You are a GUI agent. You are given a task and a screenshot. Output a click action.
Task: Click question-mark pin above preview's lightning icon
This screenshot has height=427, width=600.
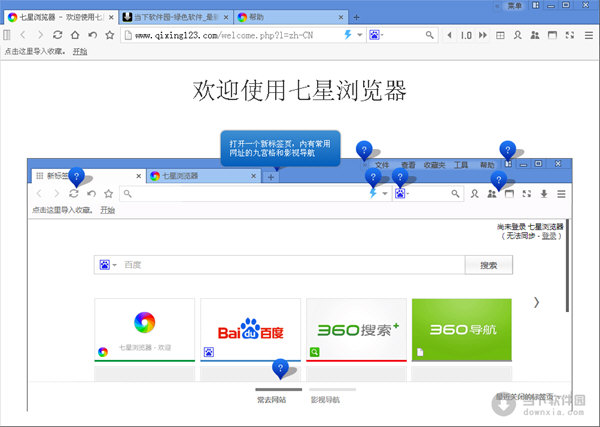373,178
